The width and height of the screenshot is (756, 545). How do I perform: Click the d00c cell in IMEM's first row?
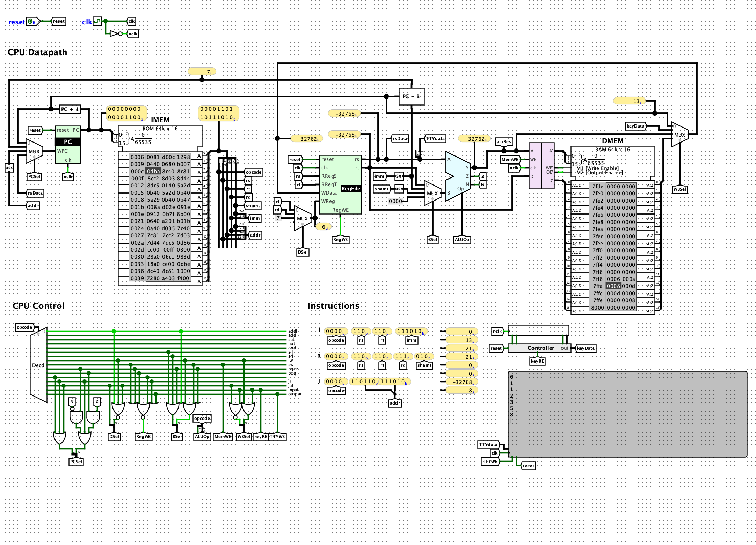168,157
